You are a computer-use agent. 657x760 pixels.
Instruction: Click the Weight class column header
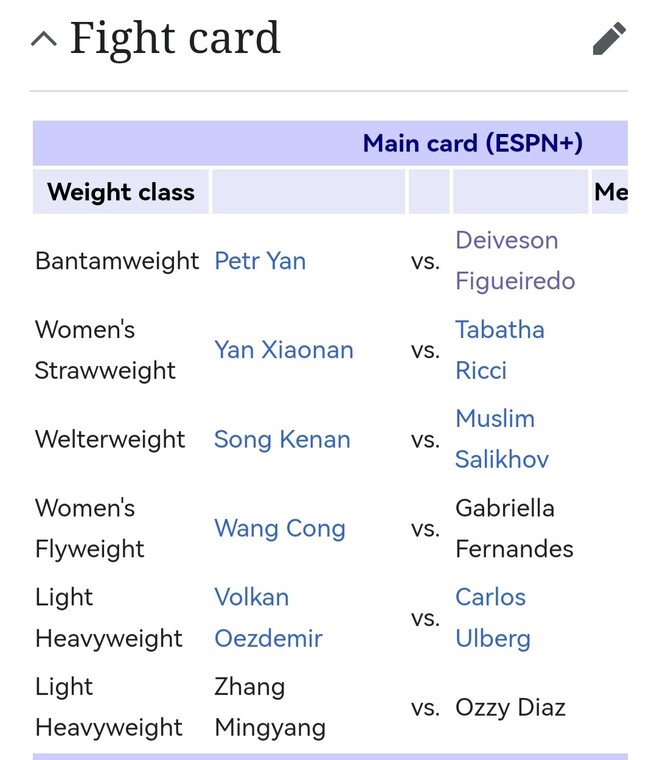[121, 192]
